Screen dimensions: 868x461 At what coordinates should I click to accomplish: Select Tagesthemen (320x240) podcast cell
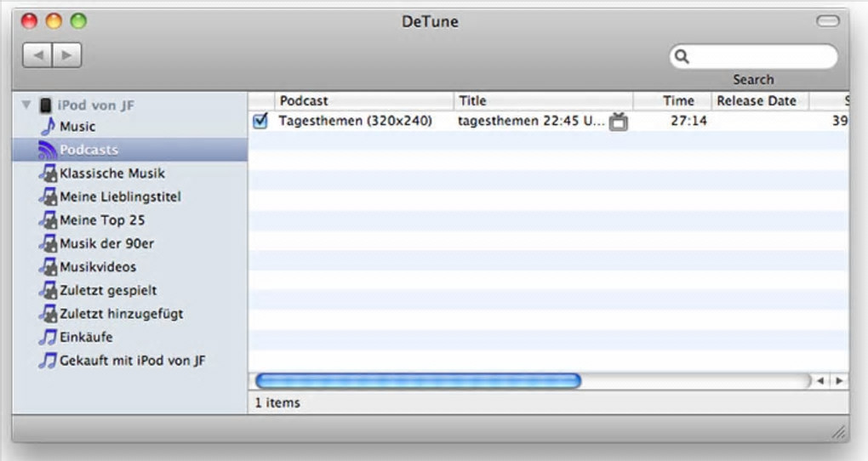pyautogui.click(x=356, y=121)
